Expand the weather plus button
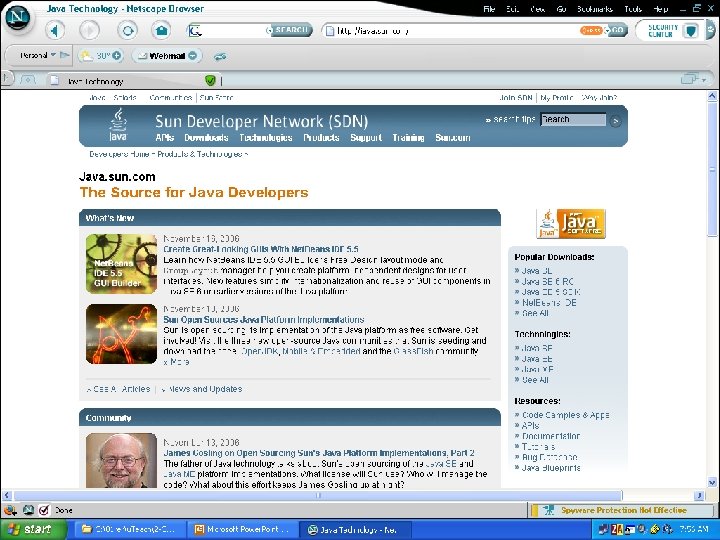 [x=117, y=56]
